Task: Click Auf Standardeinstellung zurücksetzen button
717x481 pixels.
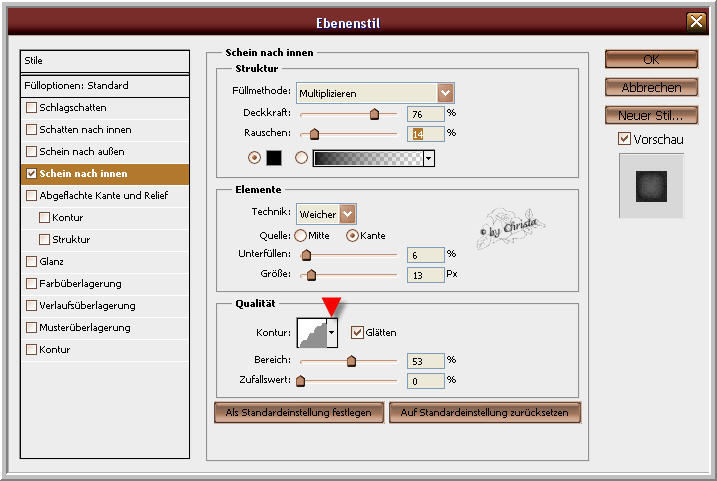Action: click(x=485, y=412)
